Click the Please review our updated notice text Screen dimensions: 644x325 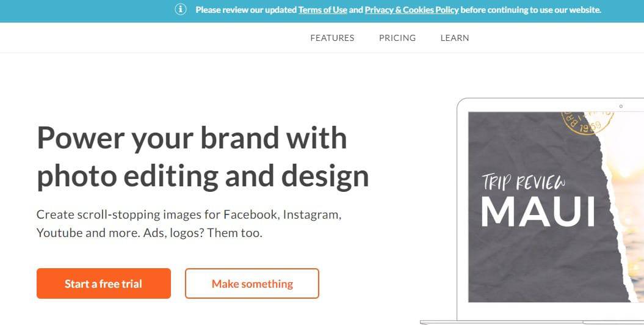[246, 10]
